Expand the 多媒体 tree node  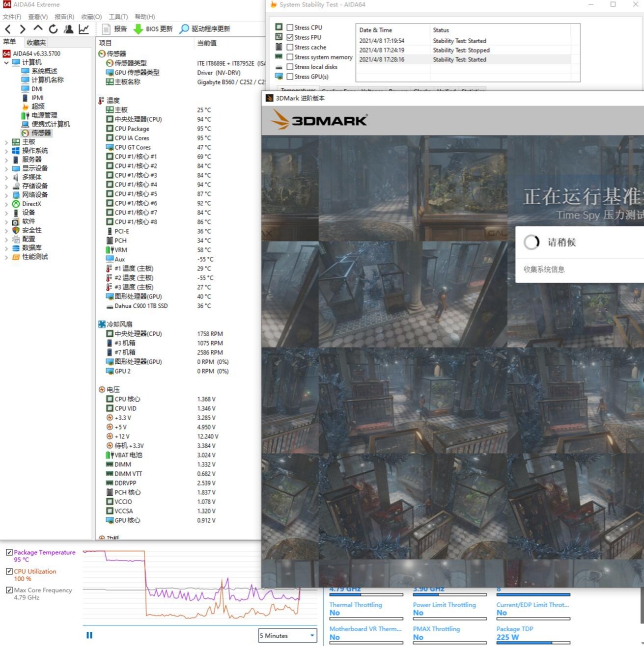[6, 177]
